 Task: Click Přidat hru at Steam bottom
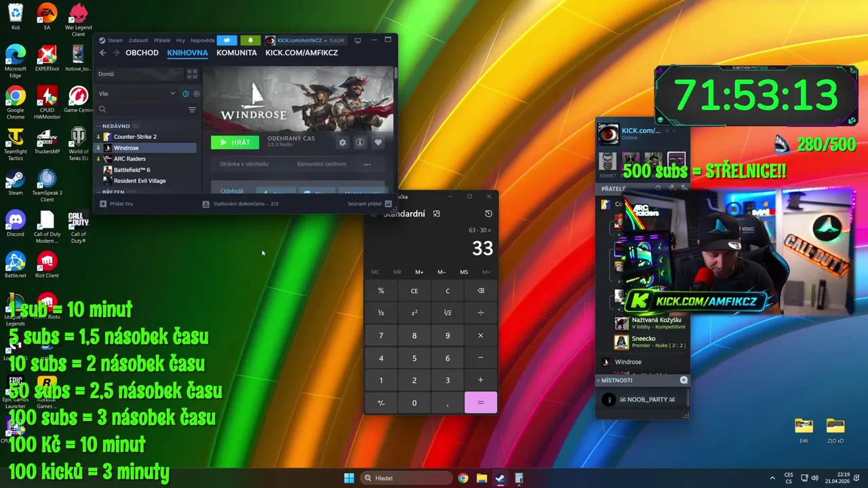117,203
